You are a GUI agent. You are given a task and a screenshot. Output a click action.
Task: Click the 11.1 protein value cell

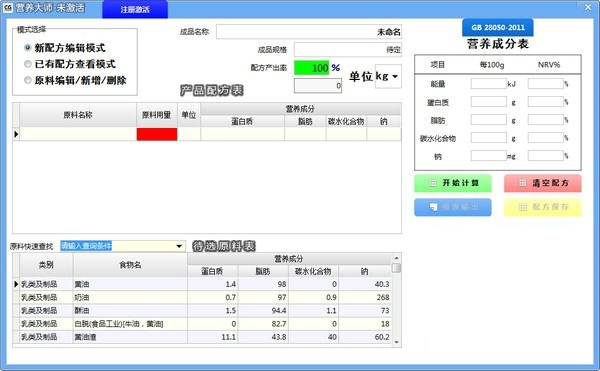(x=212, y=337)
